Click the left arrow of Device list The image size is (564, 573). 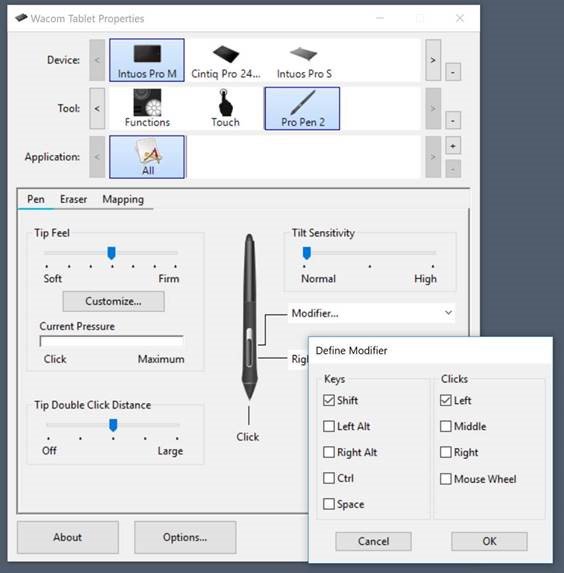(97, 60)
